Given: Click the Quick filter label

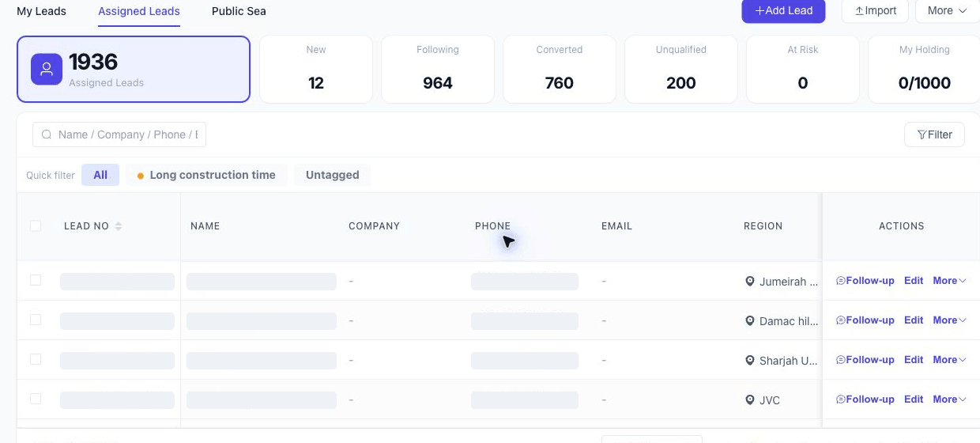Looking at the screenshot, I should tap(51, 176).
